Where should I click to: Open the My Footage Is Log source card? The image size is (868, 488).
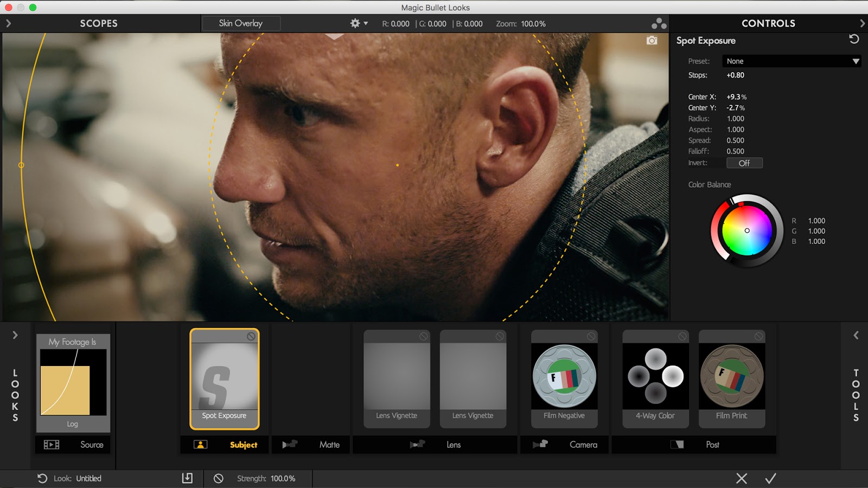click(x=73, y=383)
